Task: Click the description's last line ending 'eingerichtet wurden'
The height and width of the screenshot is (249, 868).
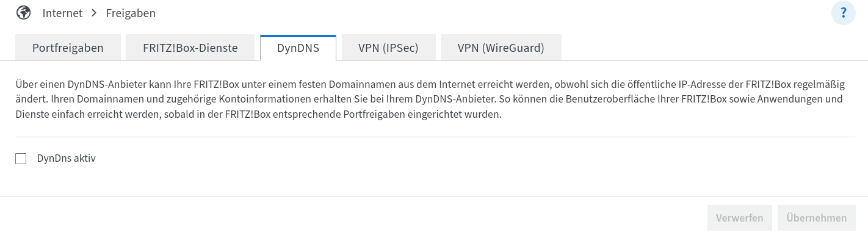Action: 258,114
